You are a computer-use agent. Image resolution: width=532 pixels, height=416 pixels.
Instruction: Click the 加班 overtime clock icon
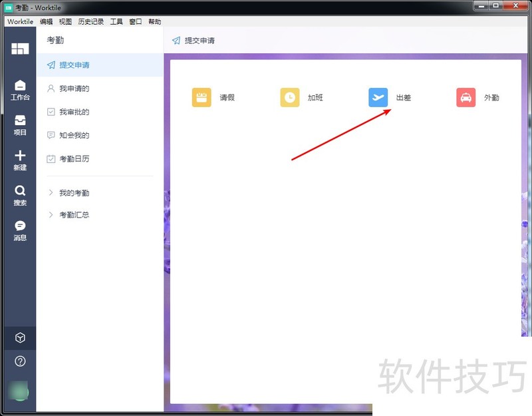(290, 98)
